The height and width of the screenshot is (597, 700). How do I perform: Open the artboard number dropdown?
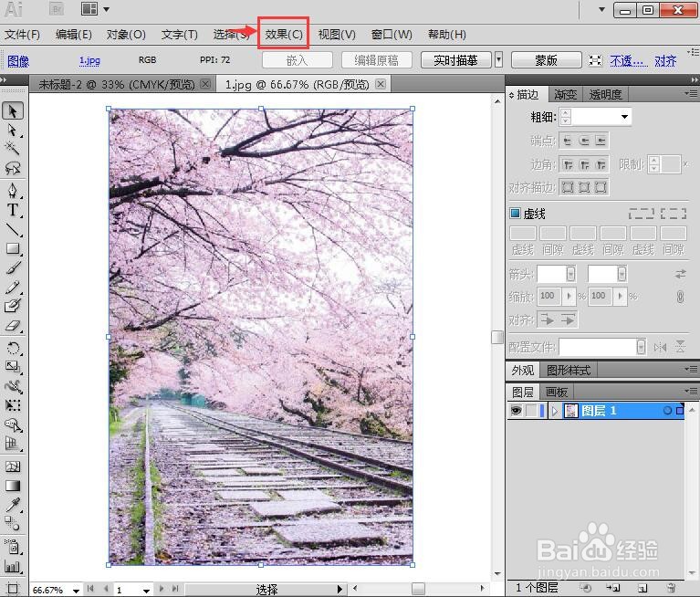[146, 591]
